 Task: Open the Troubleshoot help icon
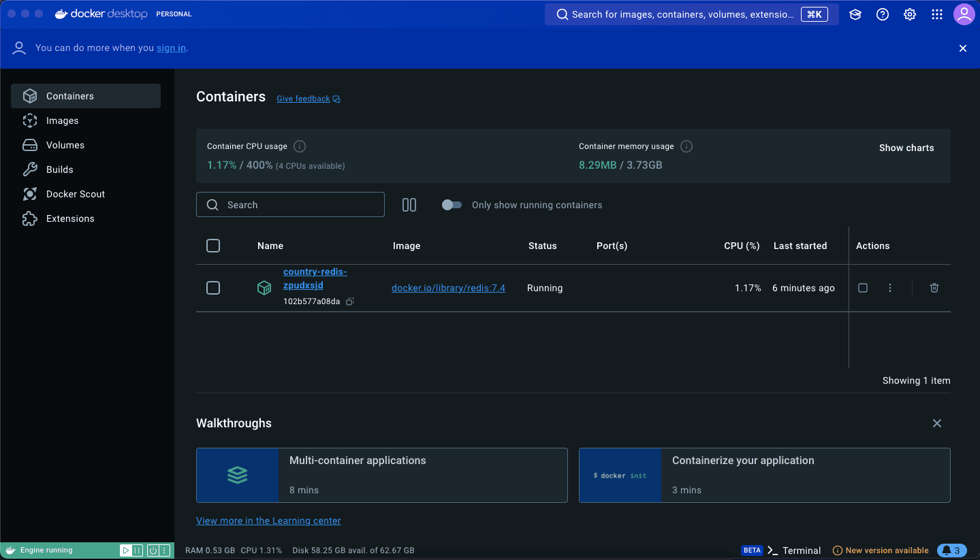point(883,14)
